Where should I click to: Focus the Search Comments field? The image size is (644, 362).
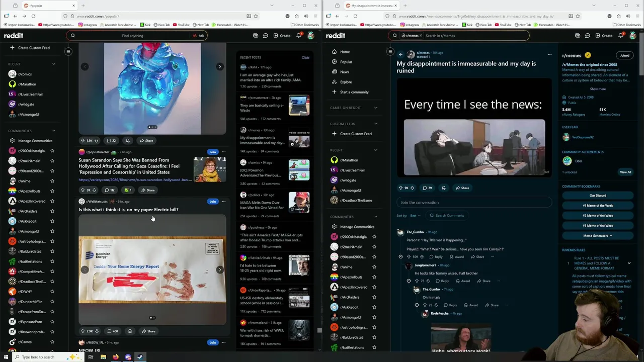point(447,216)
